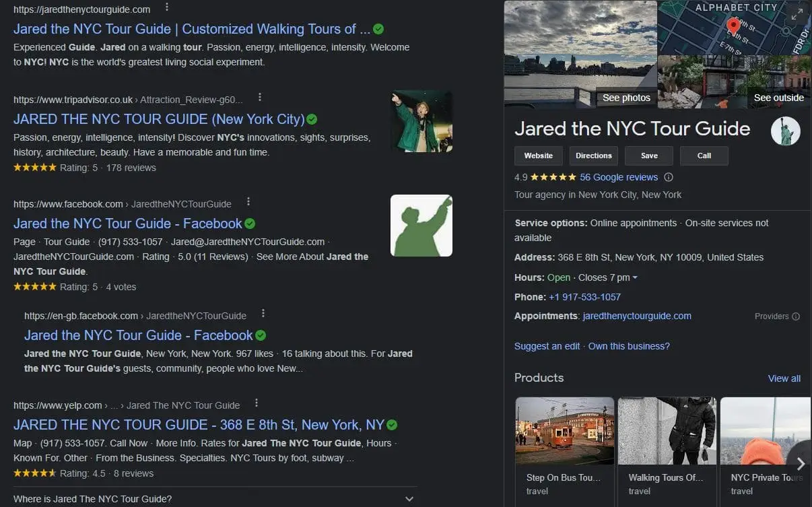Click the address 368 E 8th St text
This screenshot has height=507, width=812.
pos(661,257)
